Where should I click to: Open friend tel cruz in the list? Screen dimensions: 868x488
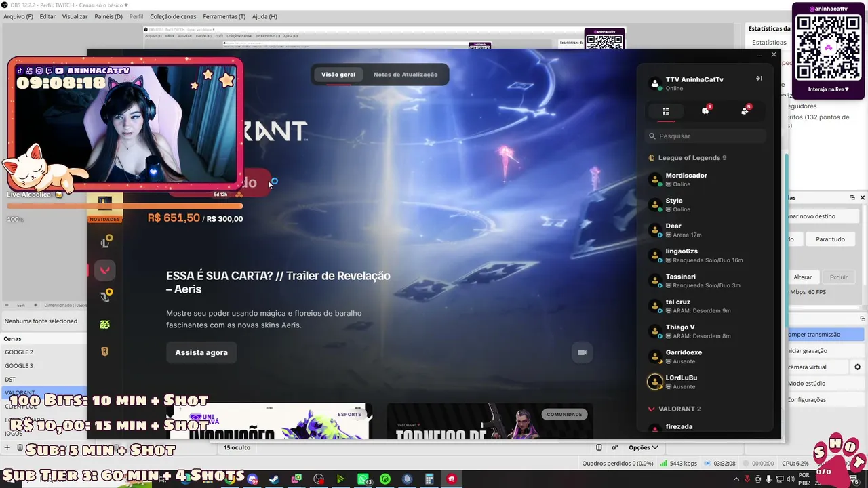coord(705,306)
